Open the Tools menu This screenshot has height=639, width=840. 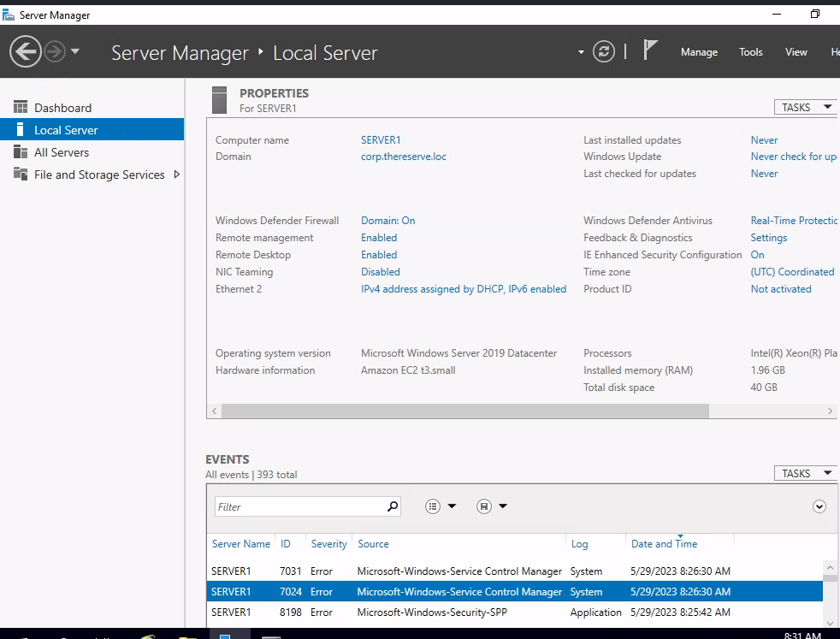tap(750, 52)
